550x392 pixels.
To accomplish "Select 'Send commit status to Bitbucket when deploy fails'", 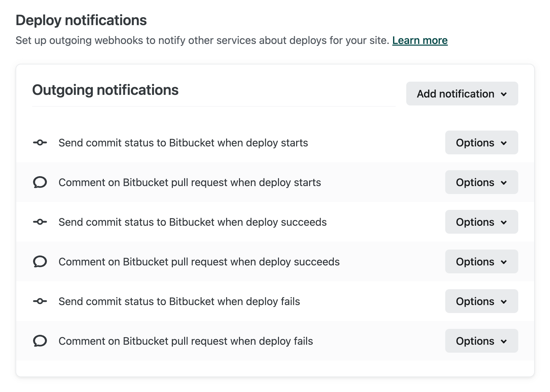I will click(x=179, y=301).
